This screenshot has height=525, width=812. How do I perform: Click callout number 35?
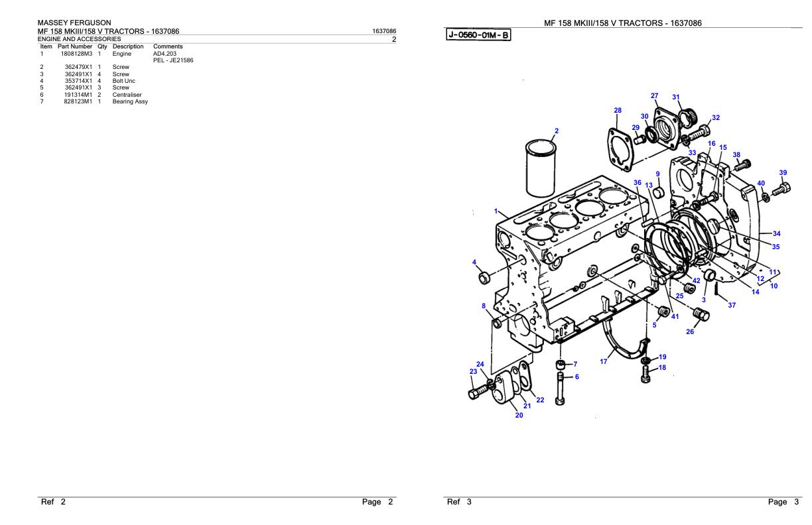[776, 247]
